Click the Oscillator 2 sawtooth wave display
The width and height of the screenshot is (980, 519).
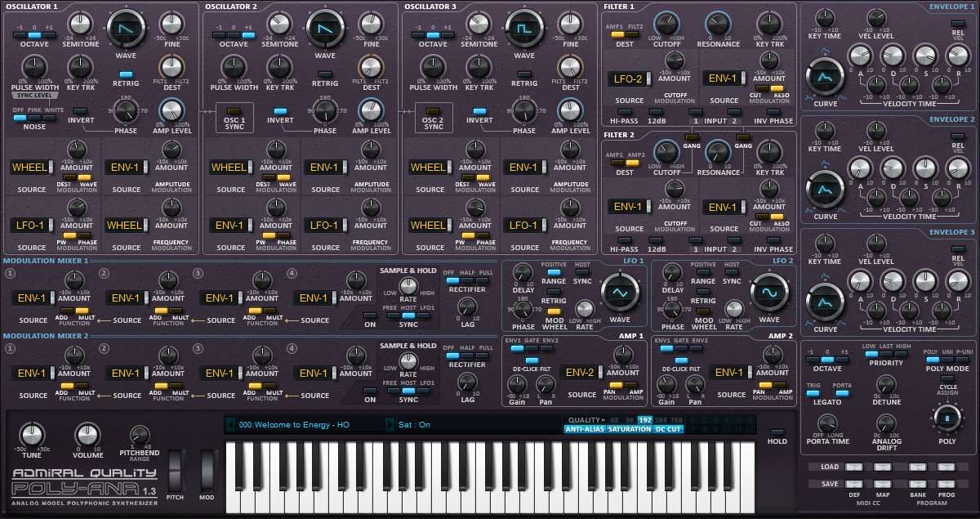325,29
